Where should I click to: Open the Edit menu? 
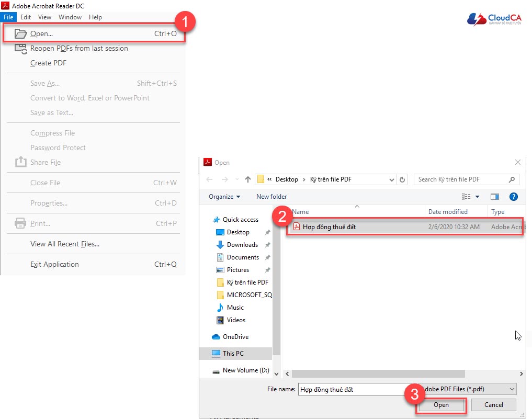[26, 17]
